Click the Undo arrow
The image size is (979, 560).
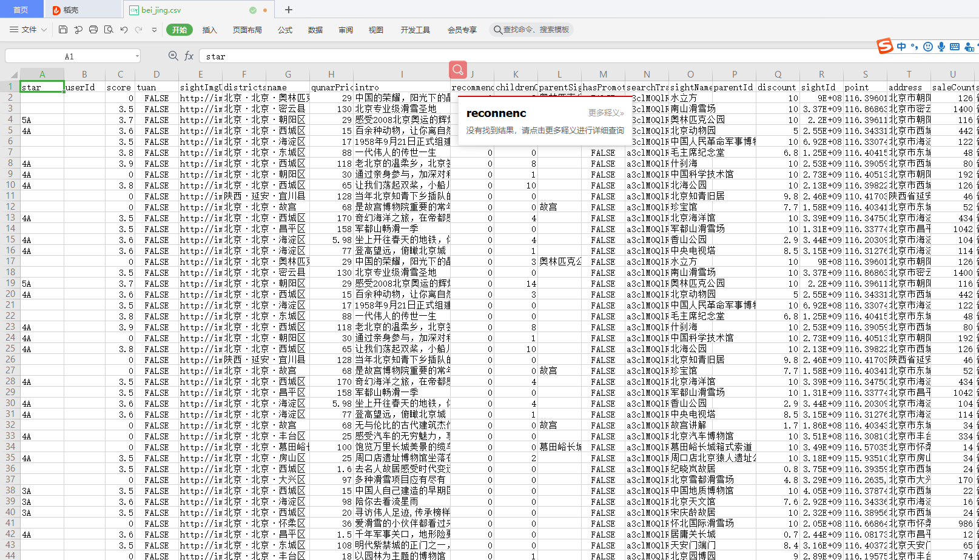124,29
